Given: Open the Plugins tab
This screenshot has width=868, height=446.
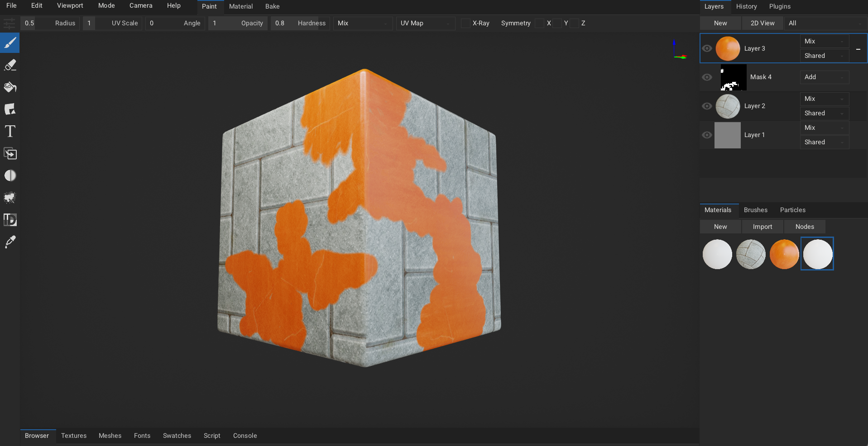Looking at the screenshot, I should 780,6.
